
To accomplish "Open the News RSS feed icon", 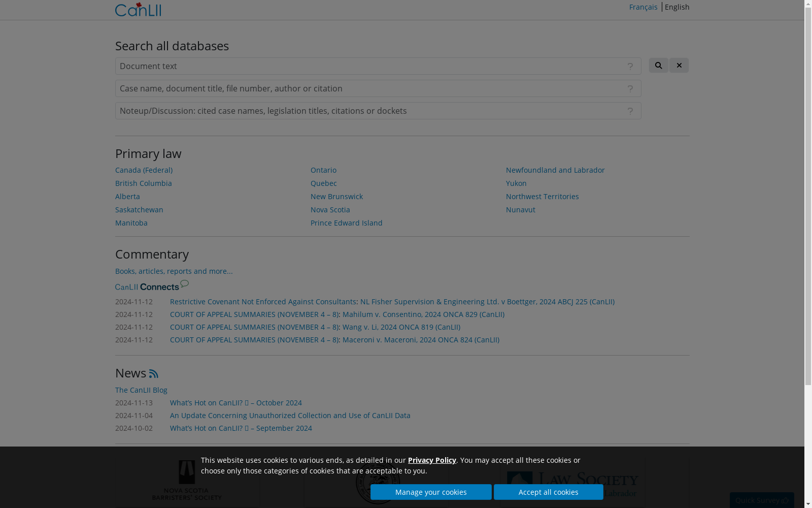I will pos(154,374).
